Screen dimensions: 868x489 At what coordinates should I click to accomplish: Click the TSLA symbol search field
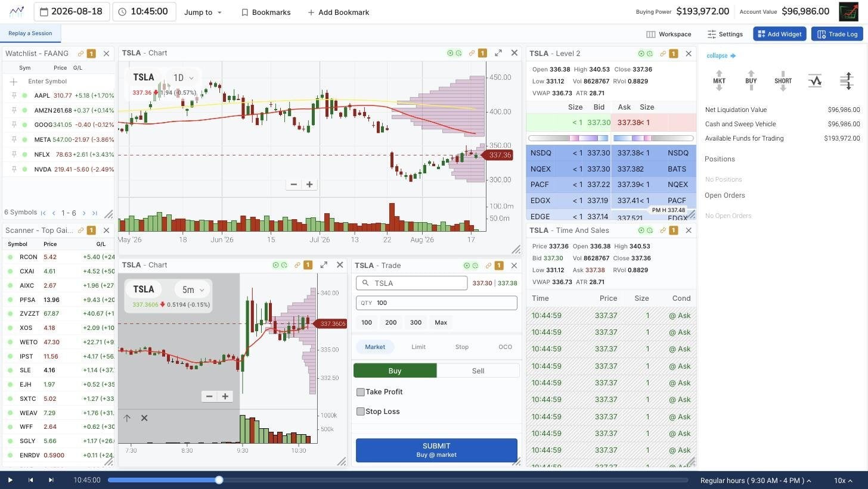411,283
